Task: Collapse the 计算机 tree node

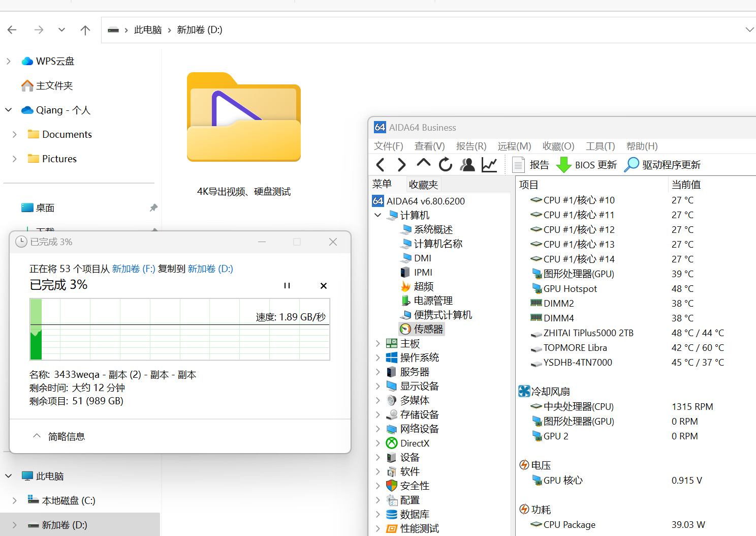Action: (x=378, y=215)
